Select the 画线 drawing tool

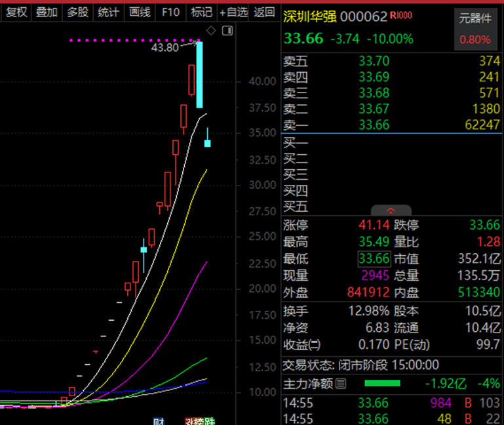pyautogui.click(x=140, y=12)
